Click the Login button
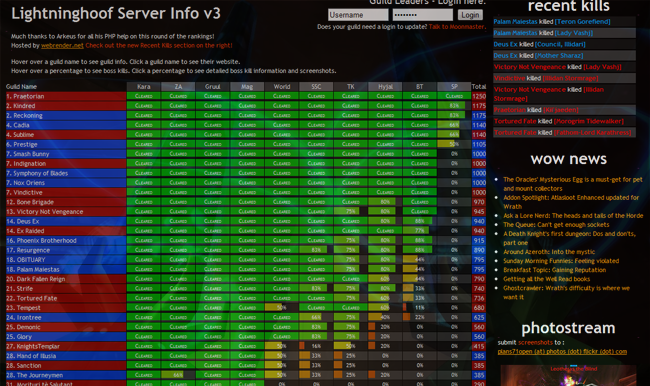Image resolution: width=650 pixels, height=386 pixels. coord(470,15)
